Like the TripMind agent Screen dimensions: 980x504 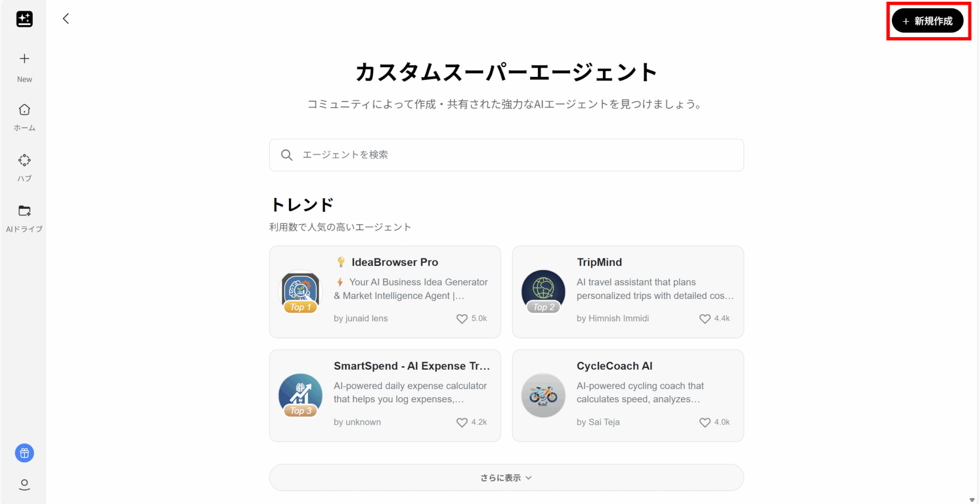(x=705, y=318)
